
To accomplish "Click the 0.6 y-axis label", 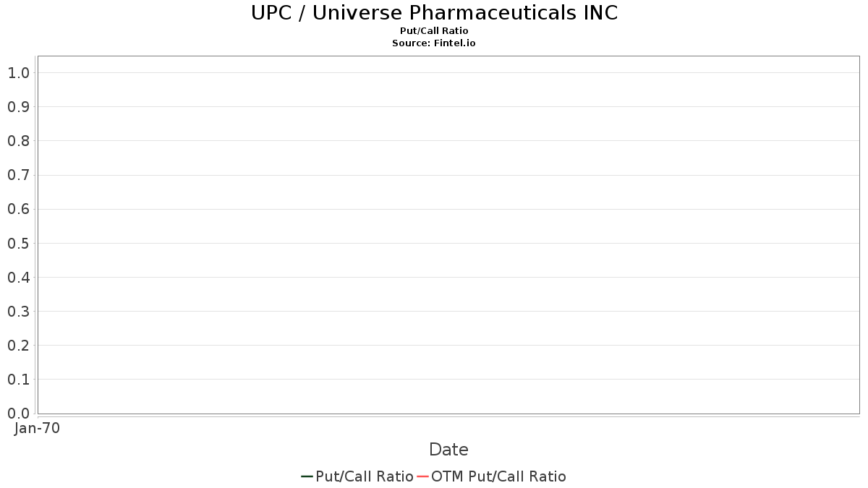I will coord(19,209).
